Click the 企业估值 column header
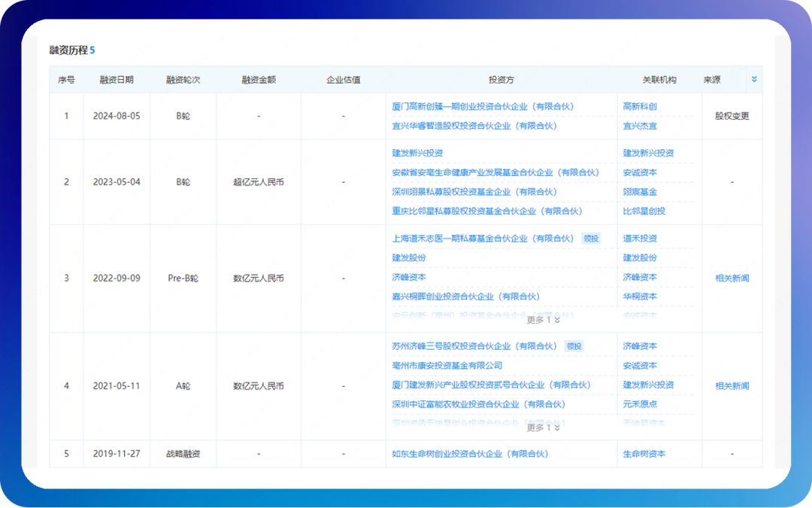Image resolution: width=812 pixels, height=508 pixels. tap(344, 80)
